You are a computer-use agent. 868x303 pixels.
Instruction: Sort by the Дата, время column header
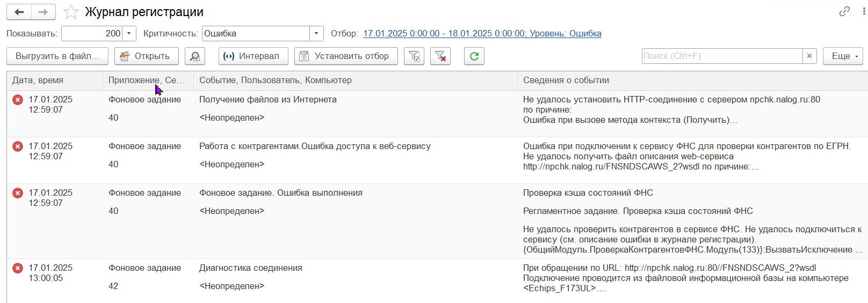(55, 80)
